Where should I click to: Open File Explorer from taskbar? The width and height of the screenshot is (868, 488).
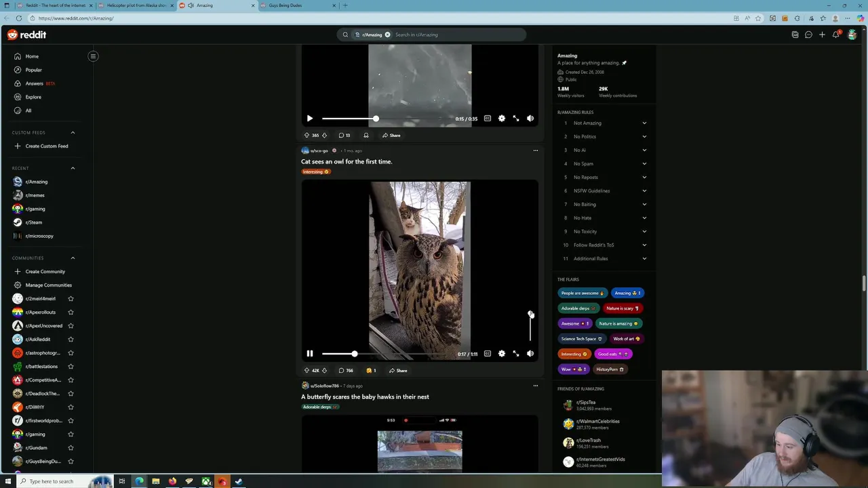click(x=156, y=481)
